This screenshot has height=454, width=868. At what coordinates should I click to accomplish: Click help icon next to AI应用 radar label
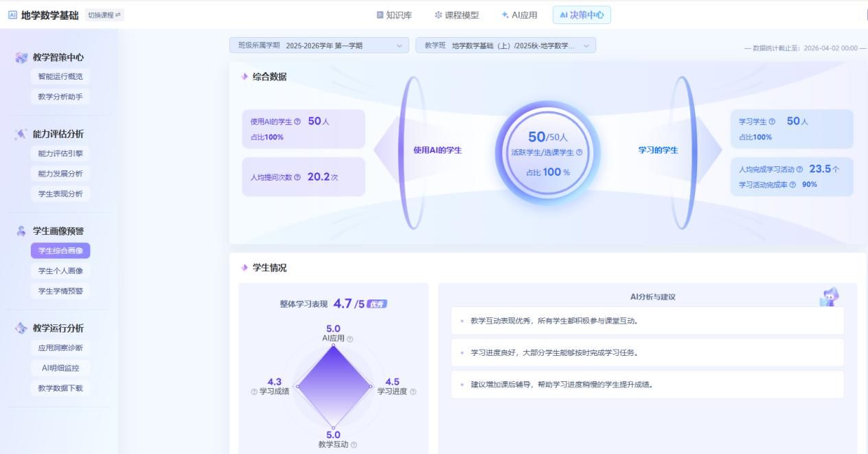pyautogui.click(x=350, y=339)
